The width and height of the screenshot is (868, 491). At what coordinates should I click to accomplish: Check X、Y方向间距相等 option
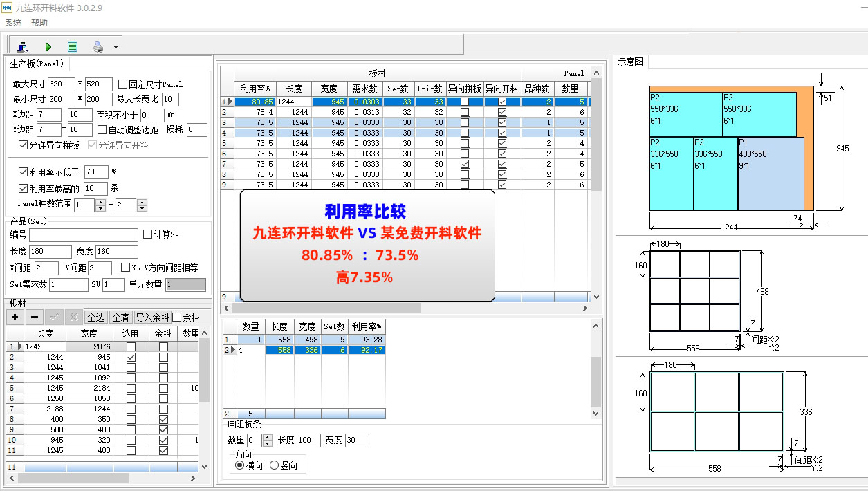coord(126,268)
